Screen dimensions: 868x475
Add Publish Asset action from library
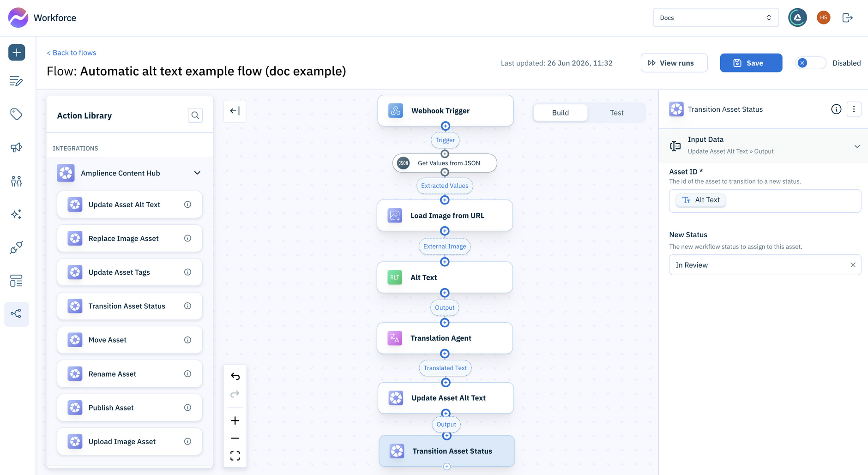coord(130,408)
